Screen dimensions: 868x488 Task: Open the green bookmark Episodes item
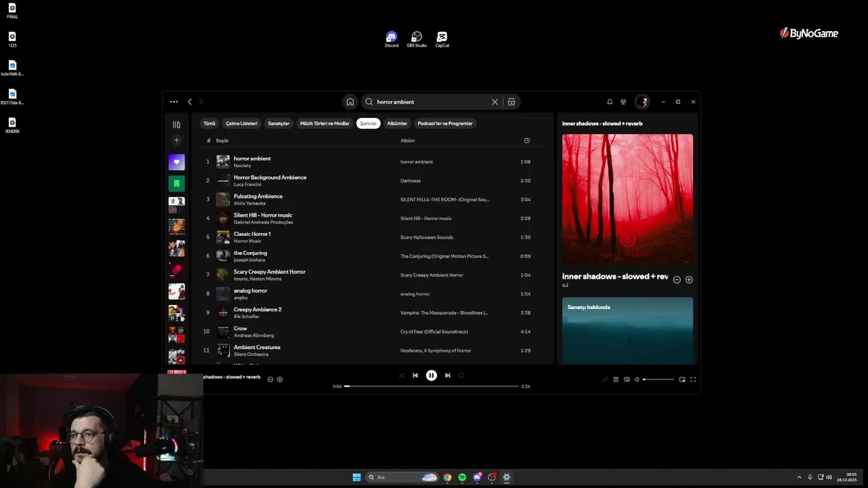pos(176,183)
